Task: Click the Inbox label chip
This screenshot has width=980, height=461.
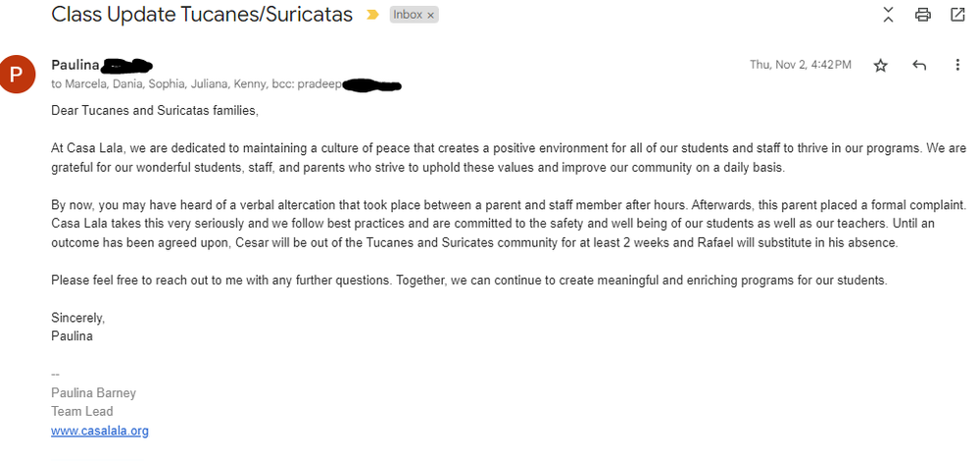Action: [407, 15]
